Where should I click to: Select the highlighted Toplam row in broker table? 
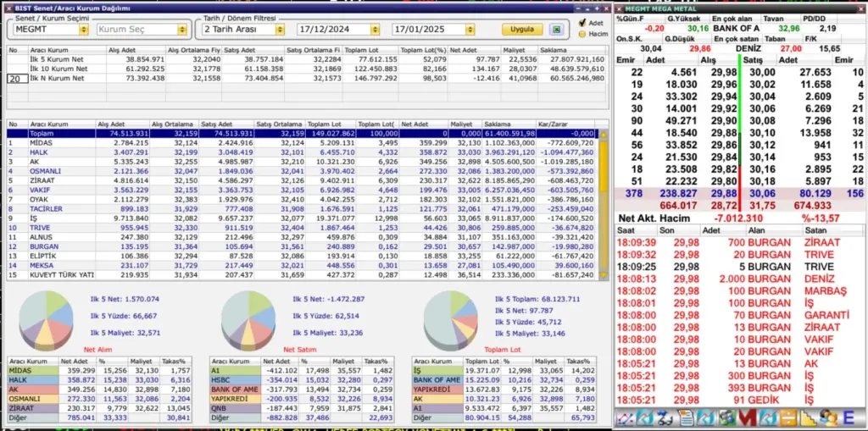pyautogui.click(x=303, y=133)
